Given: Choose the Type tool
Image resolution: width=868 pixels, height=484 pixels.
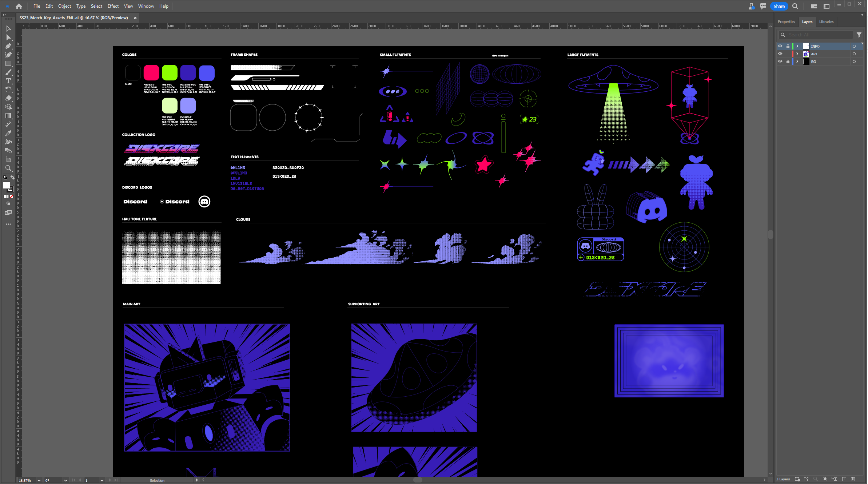Looking at the screenshot, I should [8, 81].
